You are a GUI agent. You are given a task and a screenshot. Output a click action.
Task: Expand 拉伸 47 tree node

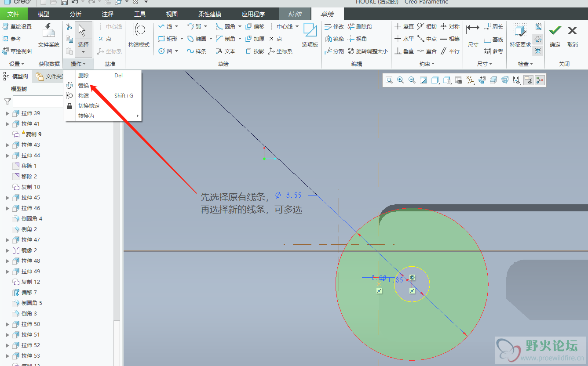tap(7, 240)
